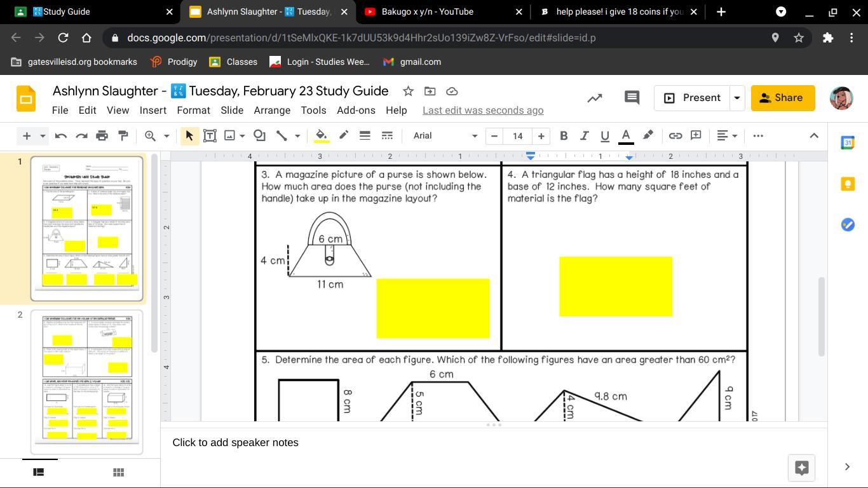Switch to filmstrip view
The image size is (868, 488).
coord(38,472)
